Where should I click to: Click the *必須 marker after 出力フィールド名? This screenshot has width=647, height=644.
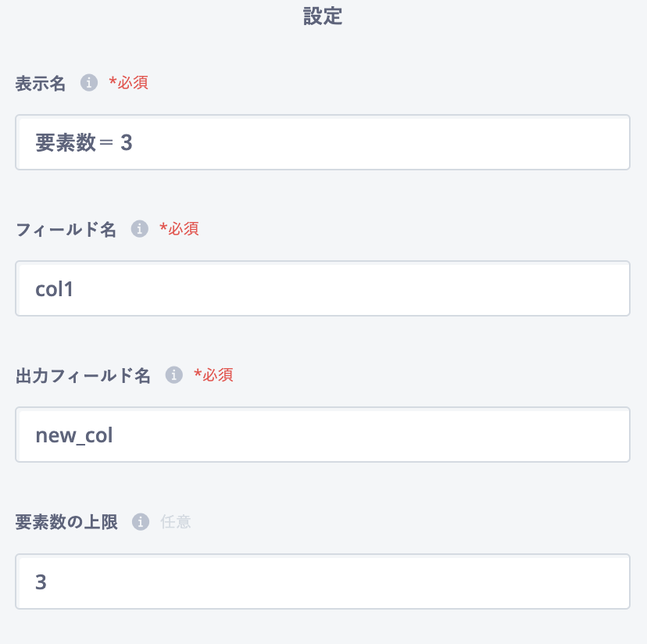click(x=213, y=375)
